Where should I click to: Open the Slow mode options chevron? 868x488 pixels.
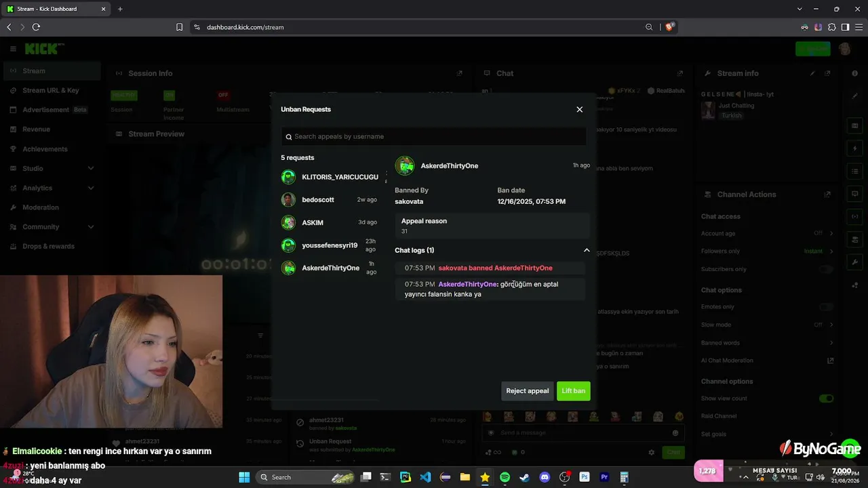831,325
